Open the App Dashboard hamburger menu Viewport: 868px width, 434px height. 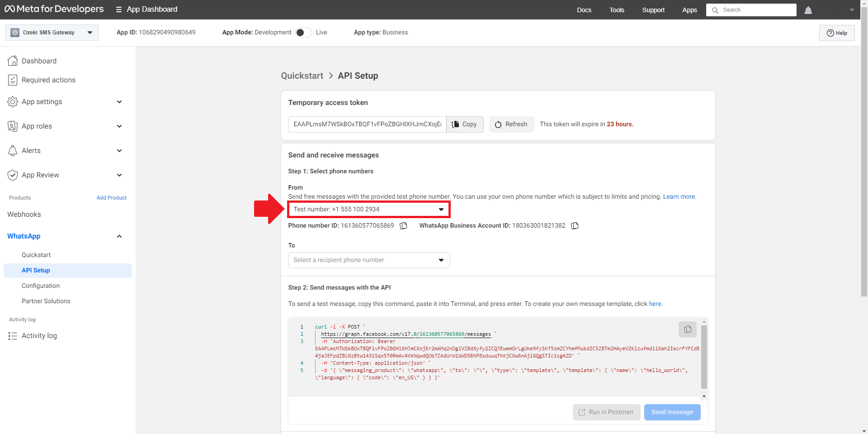pyautogui.click(x=119, y=10)
